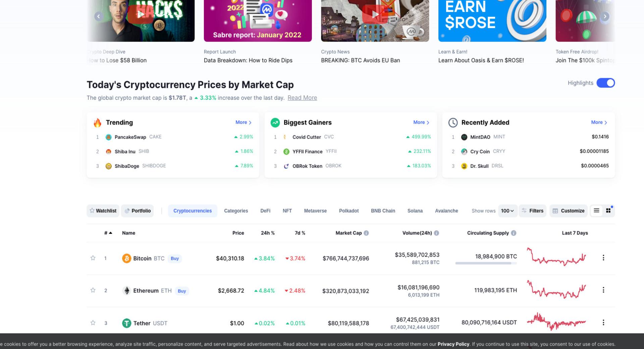Click the Bitcoin Buy button
Image resolution: width=644 pixels, height=349 pixels.
coord(175,258)
